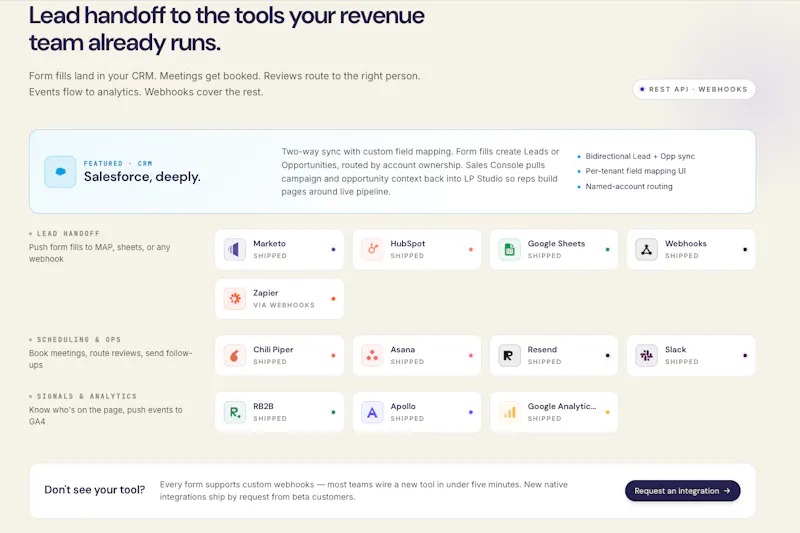
Task: Click the Chili Piper pepper icon
Action: pos(235,356)
